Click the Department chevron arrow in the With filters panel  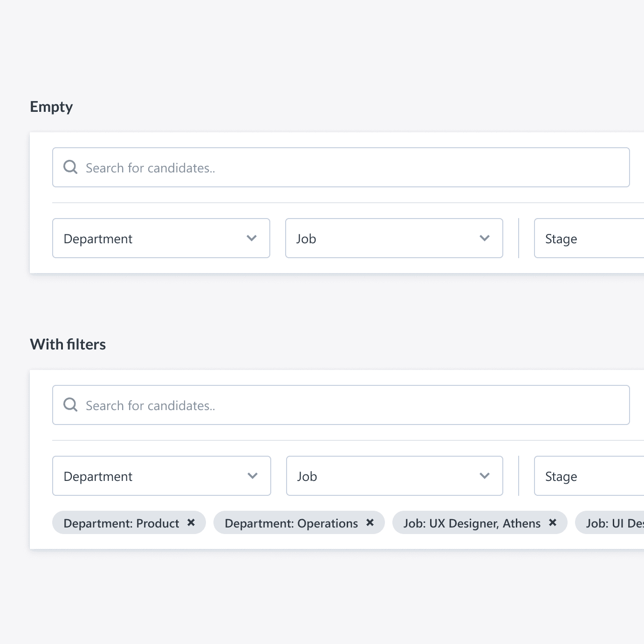pos(253,476)
